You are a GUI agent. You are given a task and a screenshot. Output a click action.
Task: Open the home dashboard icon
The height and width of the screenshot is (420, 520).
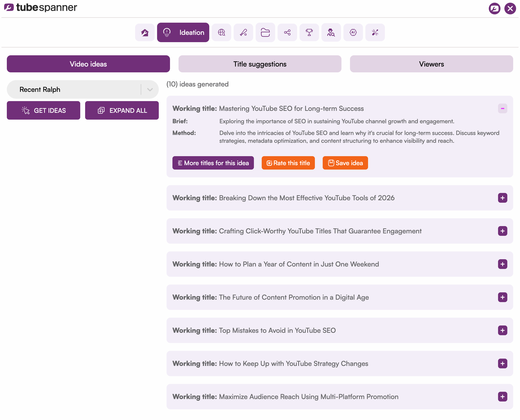(x=145, y=32)
